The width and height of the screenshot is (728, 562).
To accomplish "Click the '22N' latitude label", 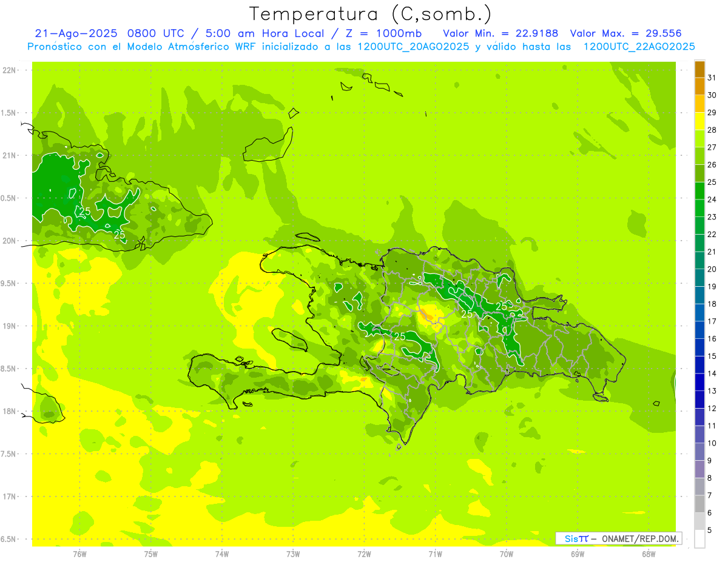I will (x=10, y=70).
